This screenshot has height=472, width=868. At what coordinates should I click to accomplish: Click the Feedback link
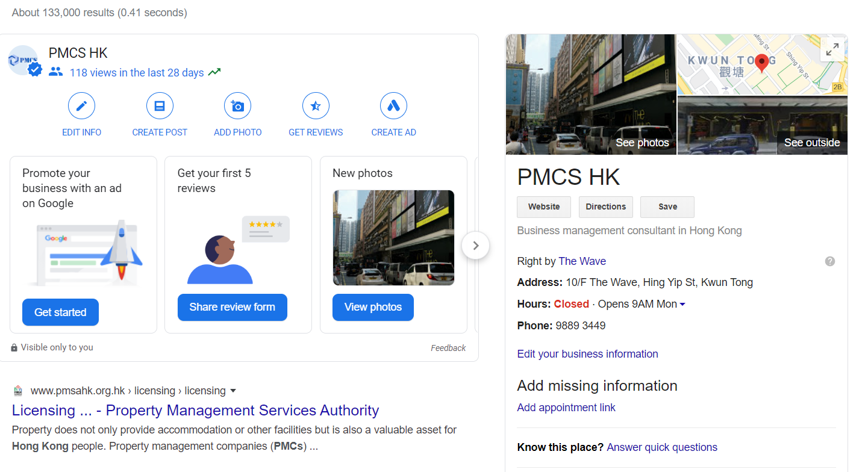tap(448, 348)
